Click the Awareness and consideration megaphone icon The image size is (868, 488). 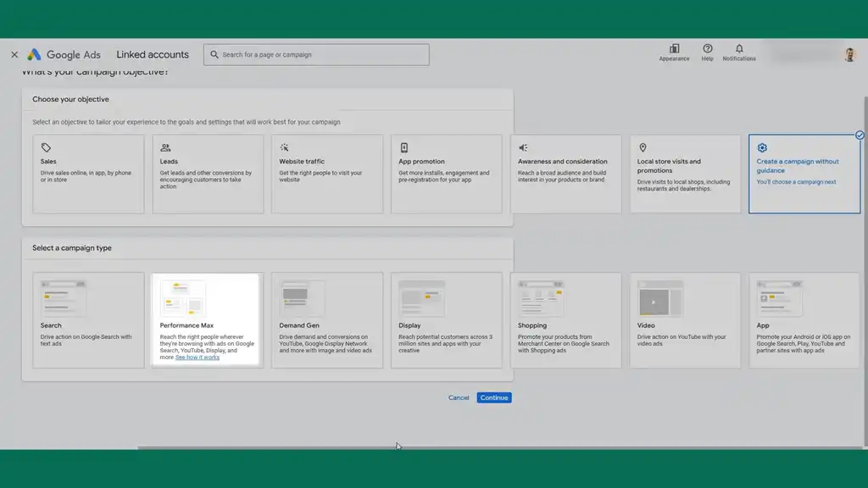click(522, 147)
